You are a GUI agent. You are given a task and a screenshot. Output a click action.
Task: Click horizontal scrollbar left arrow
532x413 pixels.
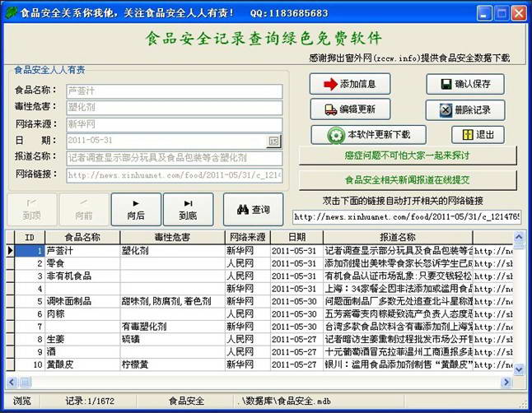coord(12,383)
